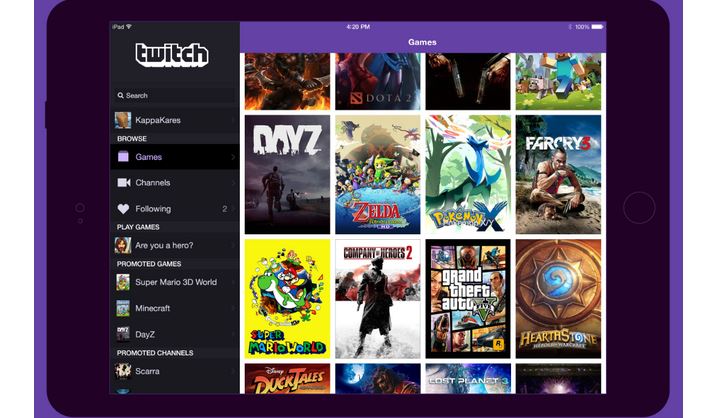Click the Following heart icon
The width and height of the screenshot is (709, 418).
[123, 209]
